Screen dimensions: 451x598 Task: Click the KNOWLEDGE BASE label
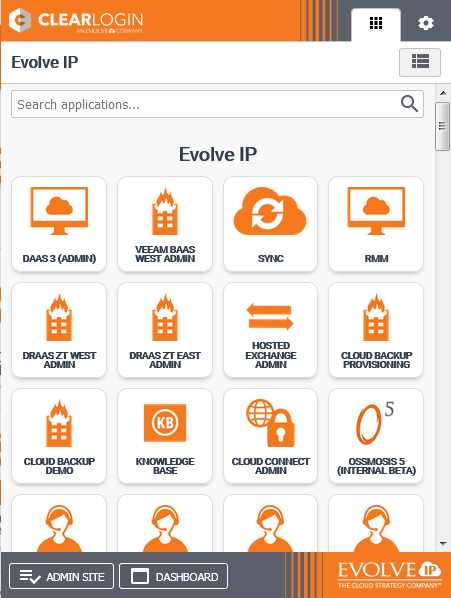165,466
